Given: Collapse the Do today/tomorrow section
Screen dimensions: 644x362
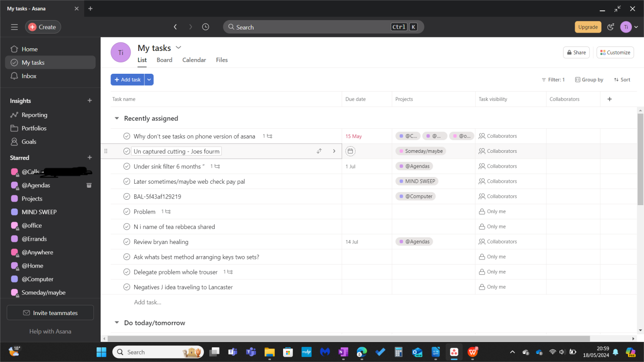Looking at the screenshot, I should pos(117,323).
